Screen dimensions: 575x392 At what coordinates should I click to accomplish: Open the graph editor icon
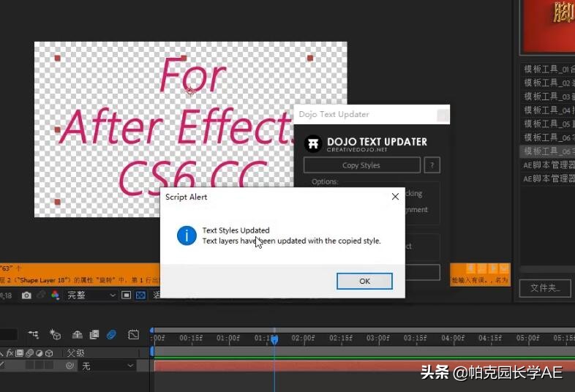(133, 334)
